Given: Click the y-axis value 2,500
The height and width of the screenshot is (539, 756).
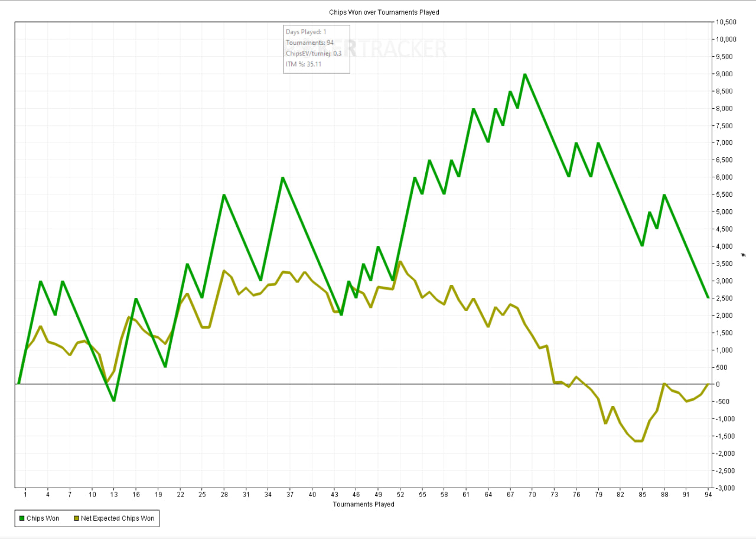Looking at the screenshot, I should [725, 298].
